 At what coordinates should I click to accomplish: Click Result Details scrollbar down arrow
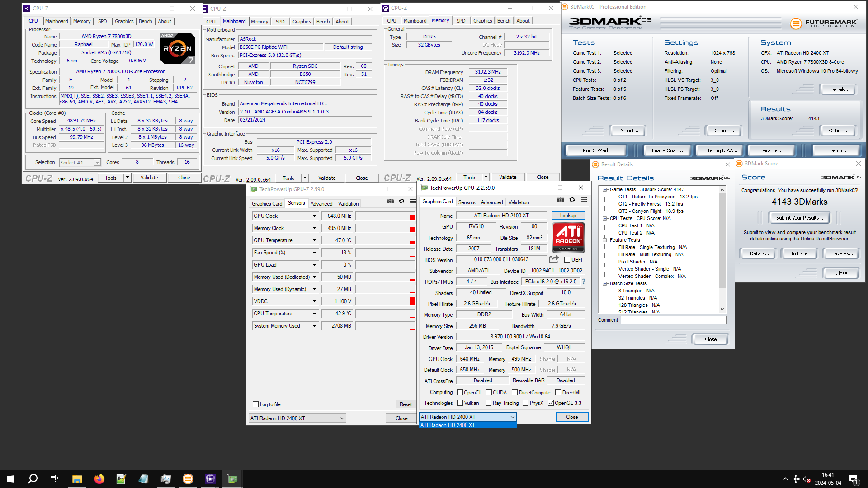(722, 309)
